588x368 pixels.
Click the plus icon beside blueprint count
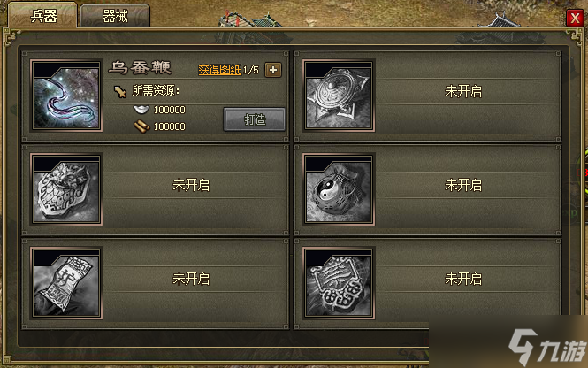point(273,70)
